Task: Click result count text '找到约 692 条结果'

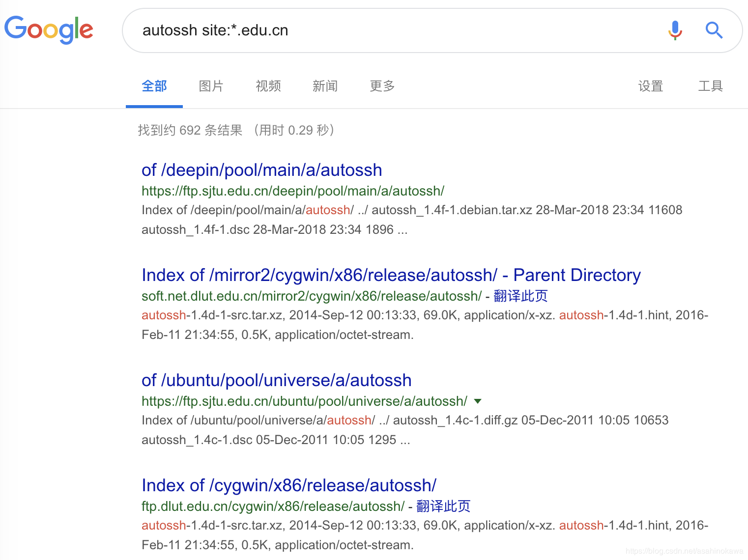Action: click(x=190, y=130)
